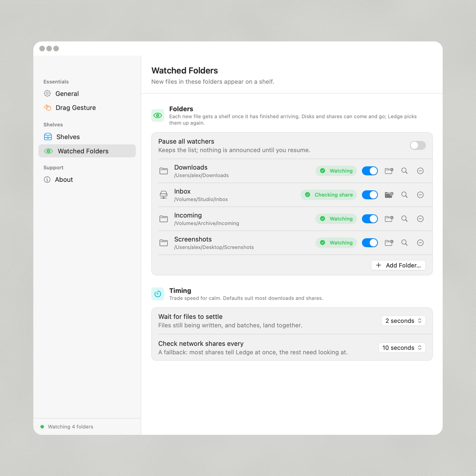Click the General gear icon in the sidebar
The width and height of the screenshot is (476, 476).
pyautogui.click(x=47, y=94)
